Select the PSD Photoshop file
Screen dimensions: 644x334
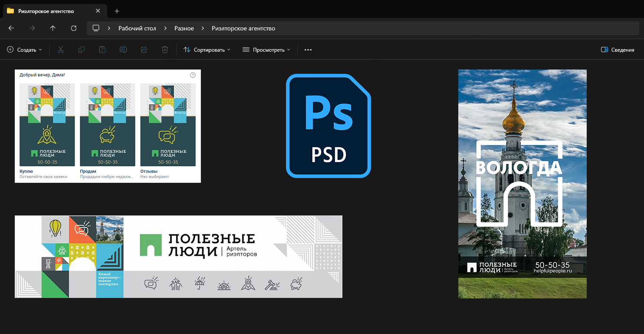point(329,126)
